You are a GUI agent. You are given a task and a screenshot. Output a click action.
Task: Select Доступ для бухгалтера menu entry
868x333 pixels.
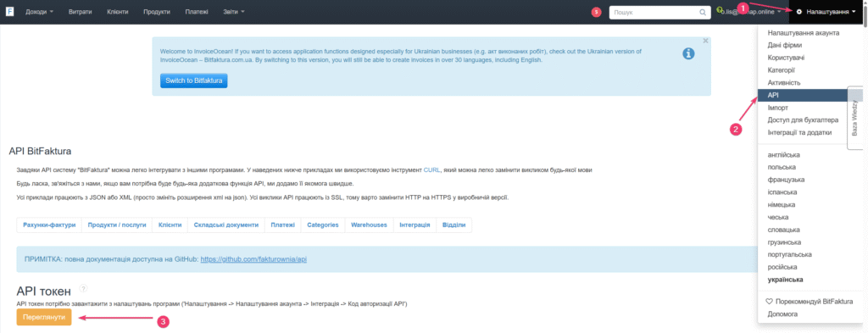click(x=803, y=120)
